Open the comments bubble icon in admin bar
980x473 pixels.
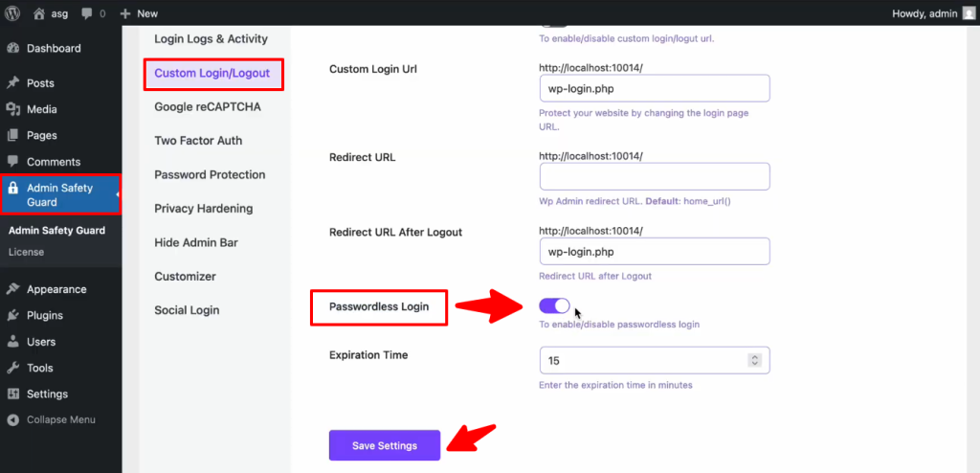[88, 13]
